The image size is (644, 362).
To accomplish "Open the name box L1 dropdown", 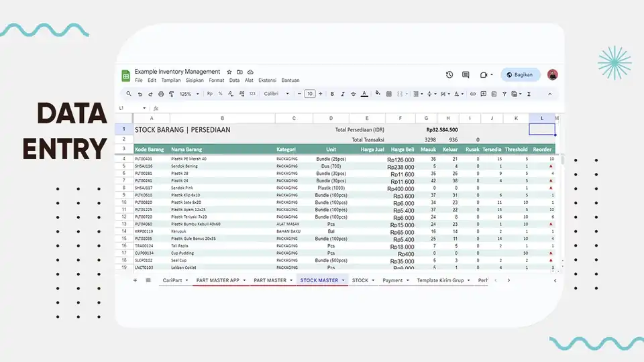I will (144, 109).
